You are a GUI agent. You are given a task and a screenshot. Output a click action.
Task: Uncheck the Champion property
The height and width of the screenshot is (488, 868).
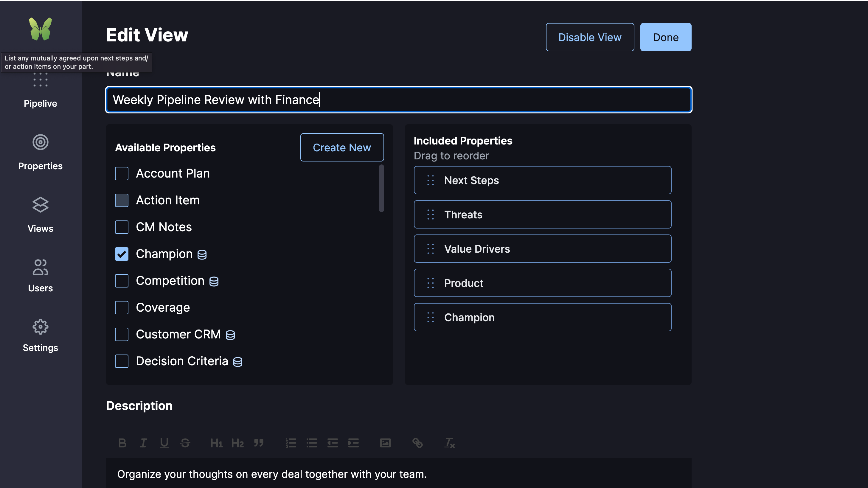point(122,254)
